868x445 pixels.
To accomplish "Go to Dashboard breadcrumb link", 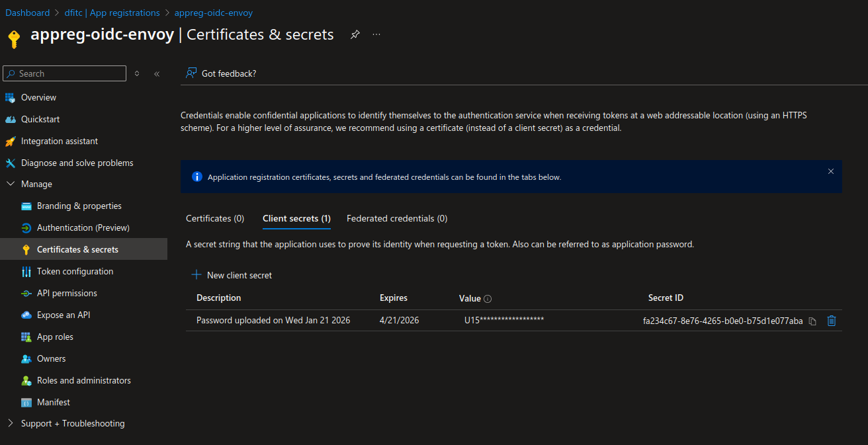I will pyautogui.click(x=27, y=13).
